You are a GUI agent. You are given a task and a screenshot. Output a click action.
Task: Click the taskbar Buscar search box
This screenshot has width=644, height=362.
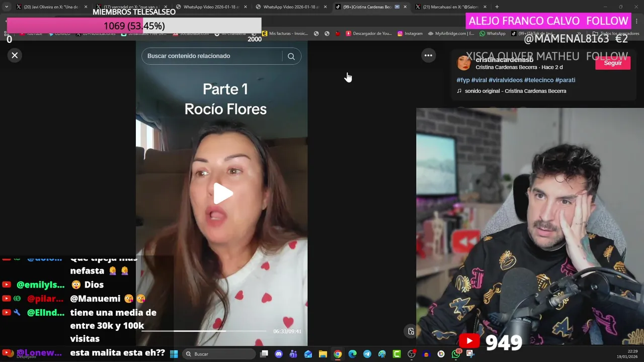tap(219, 354)
